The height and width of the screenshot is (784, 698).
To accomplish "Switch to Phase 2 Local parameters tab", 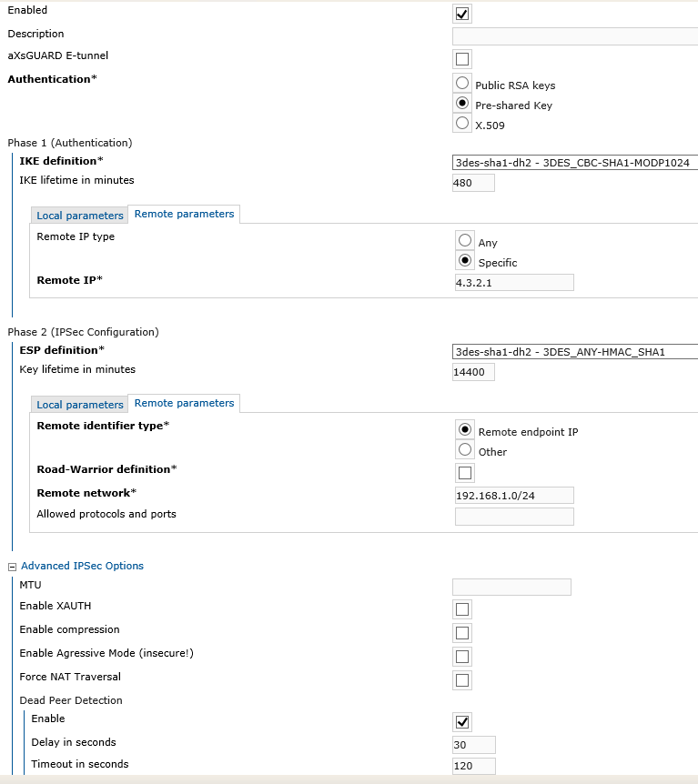I will tap(79, 405).
